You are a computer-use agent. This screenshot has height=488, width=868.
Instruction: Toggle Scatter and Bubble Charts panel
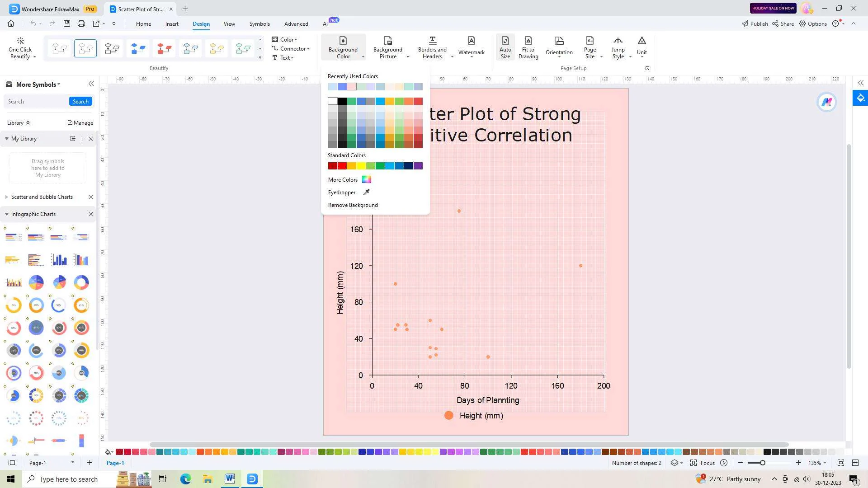(6, 197)
